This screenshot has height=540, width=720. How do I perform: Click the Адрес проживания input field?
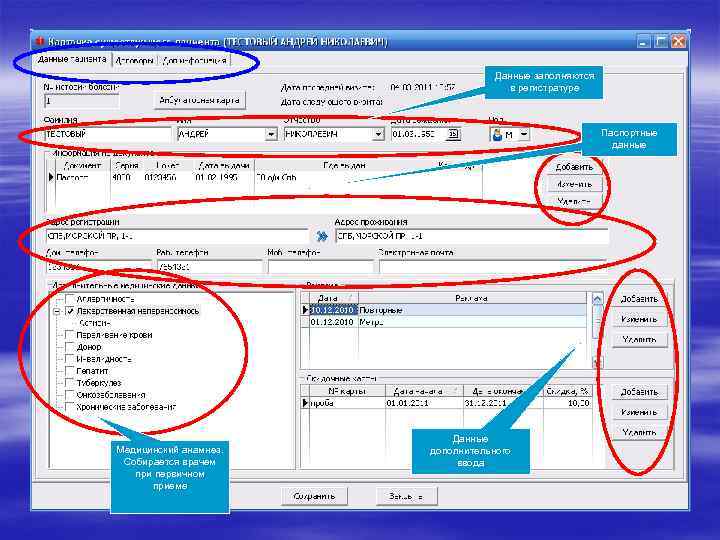(x=472, y=236)
